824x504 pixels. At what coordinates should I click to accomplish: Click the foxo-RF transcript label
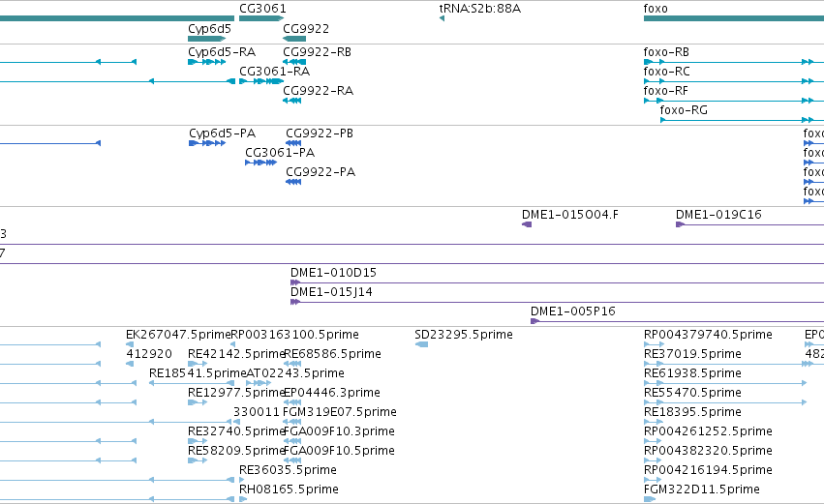[666, 91]
